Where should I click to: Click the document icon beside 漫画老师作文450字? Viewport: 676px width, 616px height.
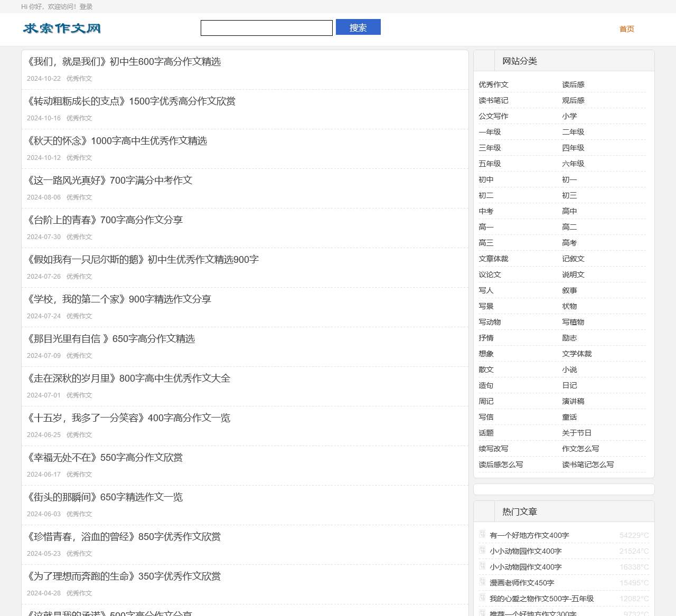482,582
